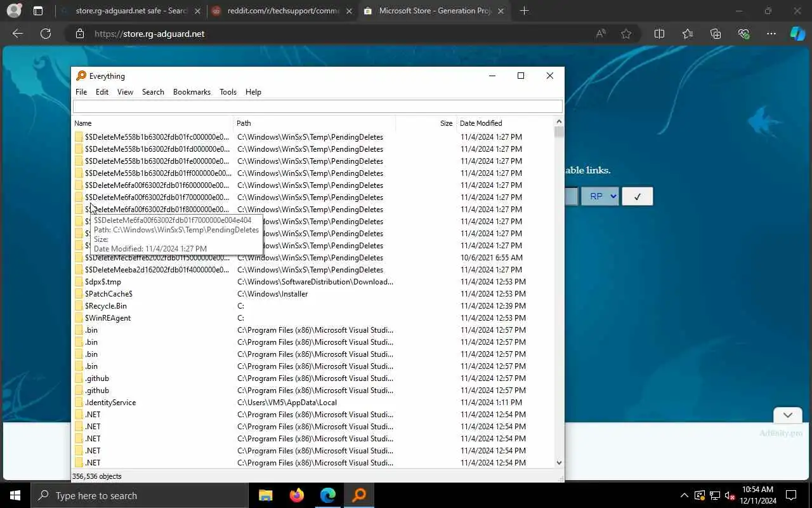The width and height of the screenshot is (812, 508).
Task: Open the Windows Start menu
Action: point(15,495)
